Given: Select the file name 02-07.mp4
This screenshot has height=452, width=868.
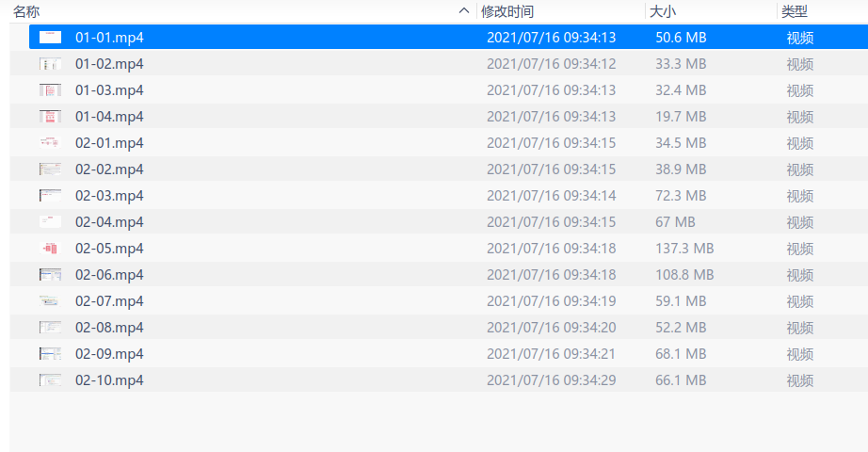Looking at the screenshot, I should (109, 301).
